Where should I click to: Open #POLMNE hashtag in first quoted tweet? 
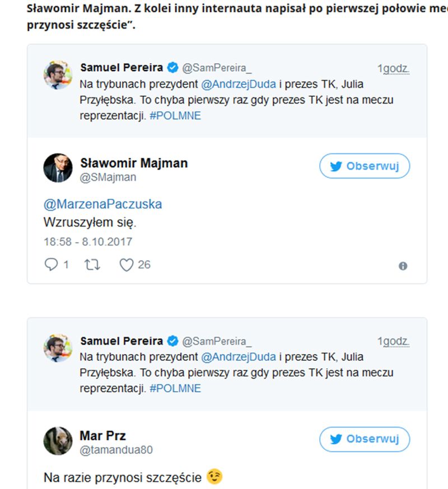click(x=175, y=116)
